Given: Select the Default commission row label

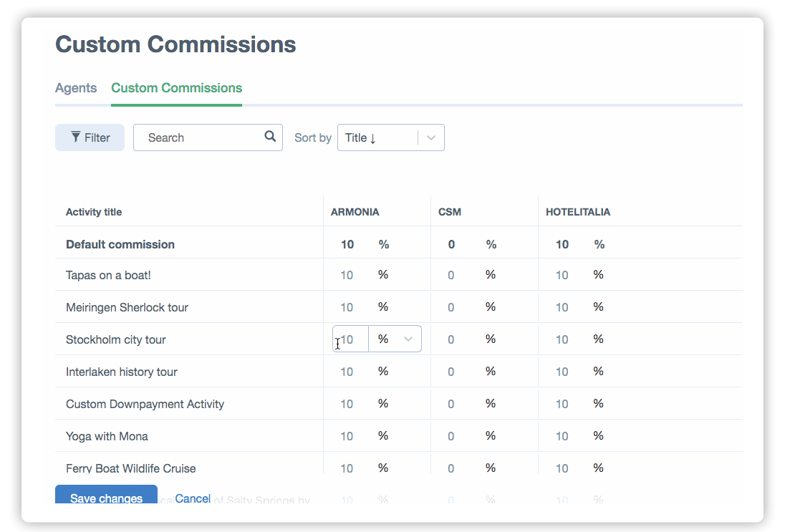Looking at the screenshot, I should point(118,244).
